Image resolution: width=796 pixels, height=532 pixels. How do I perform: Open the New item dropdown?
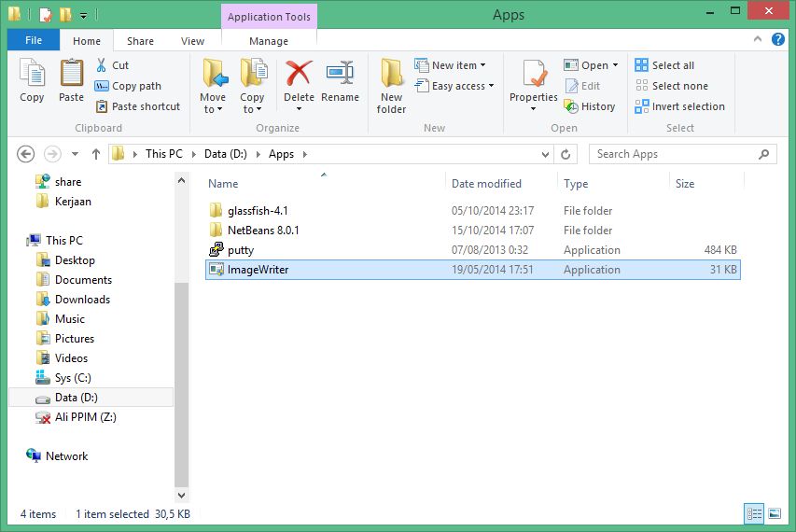[451, 65]
